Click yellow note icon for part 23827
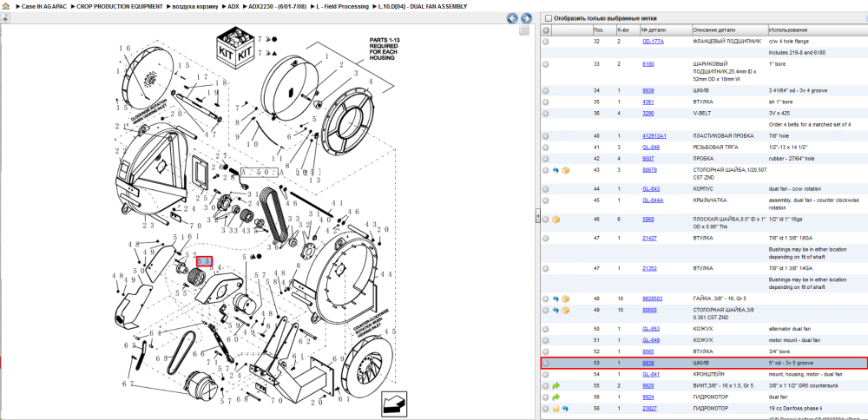 click(556, 409)
